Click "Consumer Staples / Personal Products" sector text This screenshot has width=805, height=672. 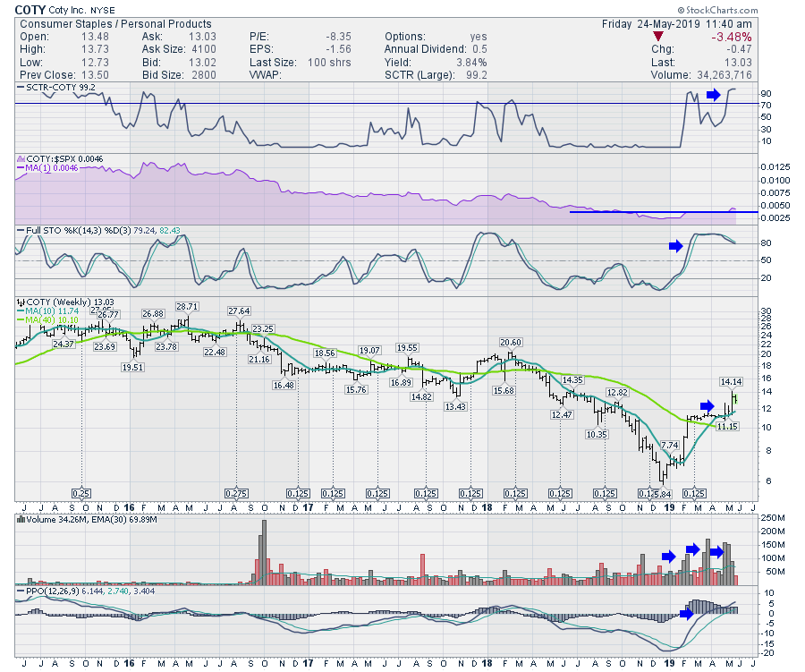115,24
